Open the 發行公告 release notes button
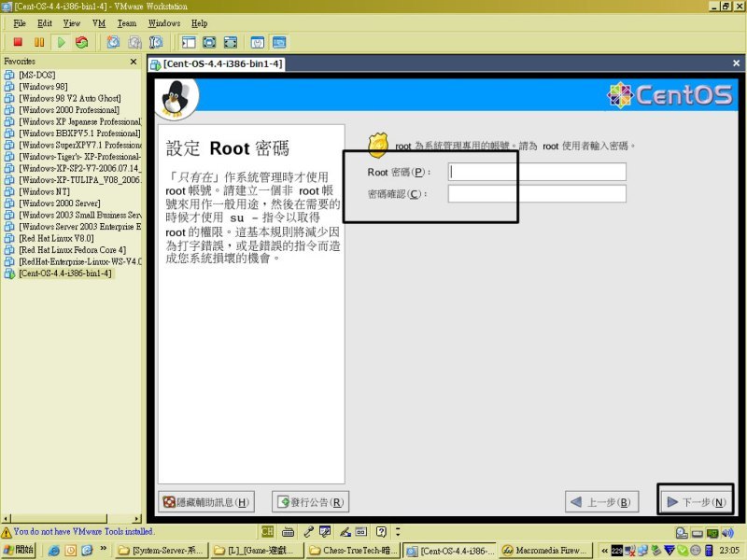Screen dimensions: 747x560 [x=310, y=502]
